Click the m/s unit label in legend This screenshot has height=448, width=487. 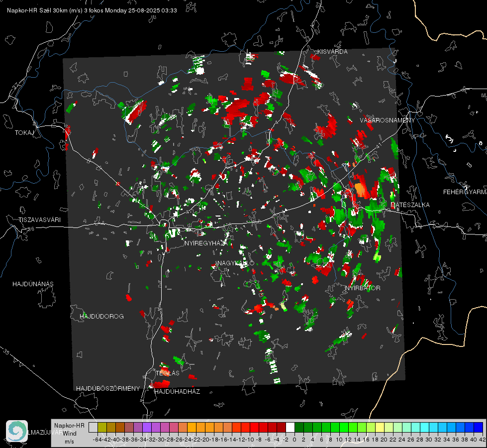(x=69, y=442)
